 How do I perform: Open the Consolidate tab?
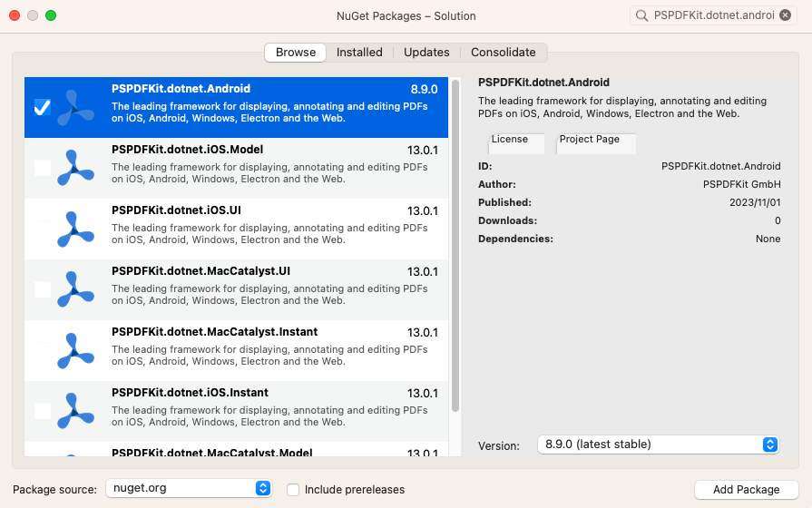(x=504, y=53)
